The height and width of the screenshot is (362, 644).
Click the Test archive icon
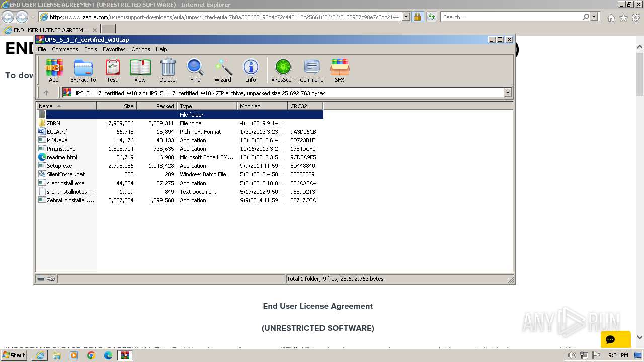pyautogui.click(x=112, y=70)
